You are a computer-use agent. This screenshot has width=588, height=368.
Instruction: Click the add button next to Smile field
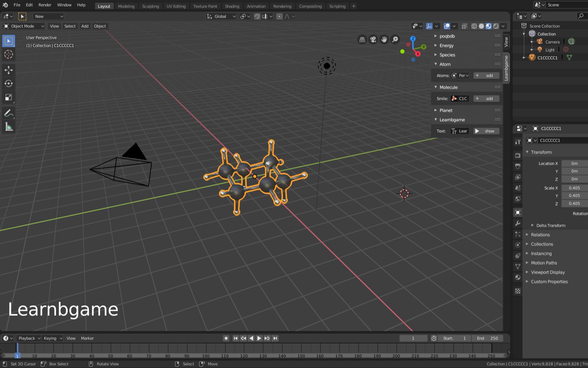486,98
